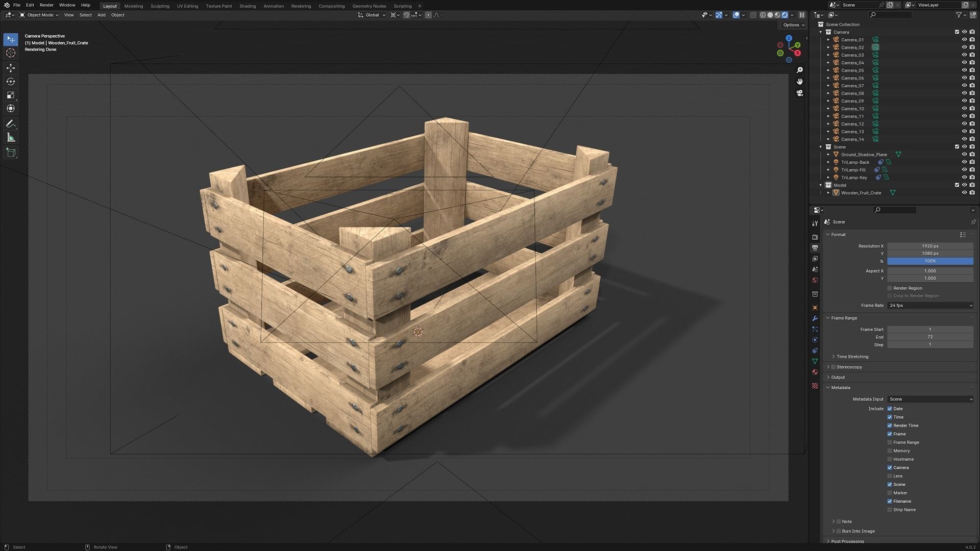980x551 pixels.
Task: Select Ground_Shadow_Plane in the outliner
Action: click(x=864, y=155)
